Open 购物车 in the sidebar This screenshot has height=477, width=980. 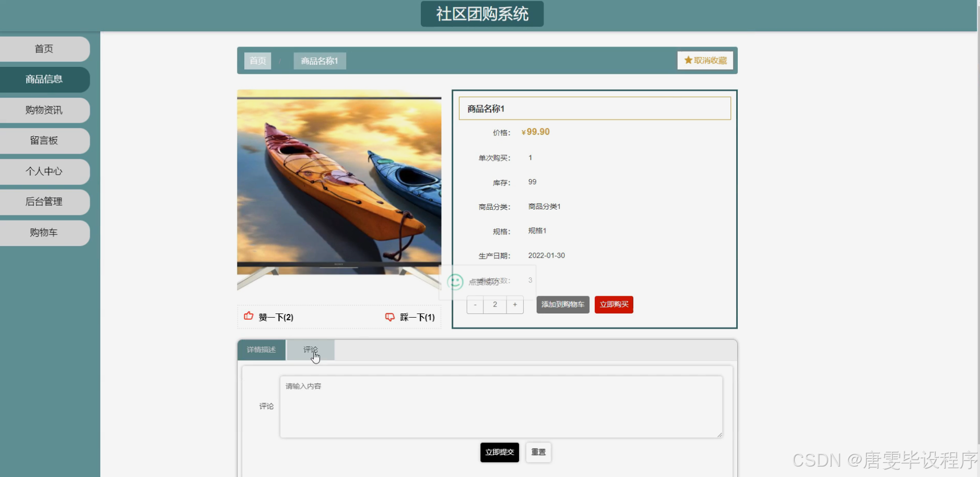point(44,232)
